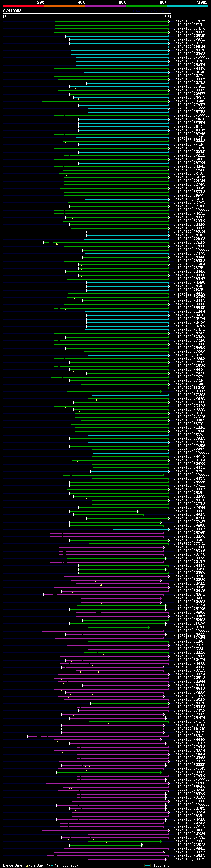Screen dimensions: 211x868
Task: Click the UniRef100_Q4W1G0 hit name
Action: tap(189, 518)
